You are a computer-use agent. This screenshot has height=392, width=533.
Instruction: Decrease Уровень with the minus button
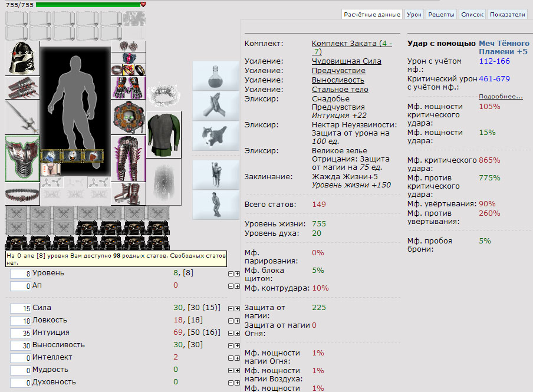[231, 274]
